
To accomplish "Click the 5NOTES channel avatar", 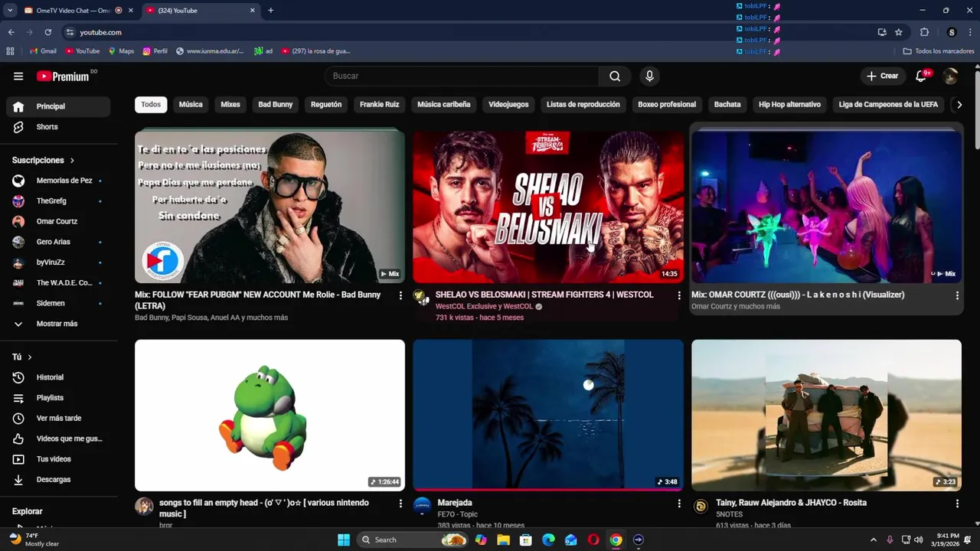I will click(x=701, y=506).
